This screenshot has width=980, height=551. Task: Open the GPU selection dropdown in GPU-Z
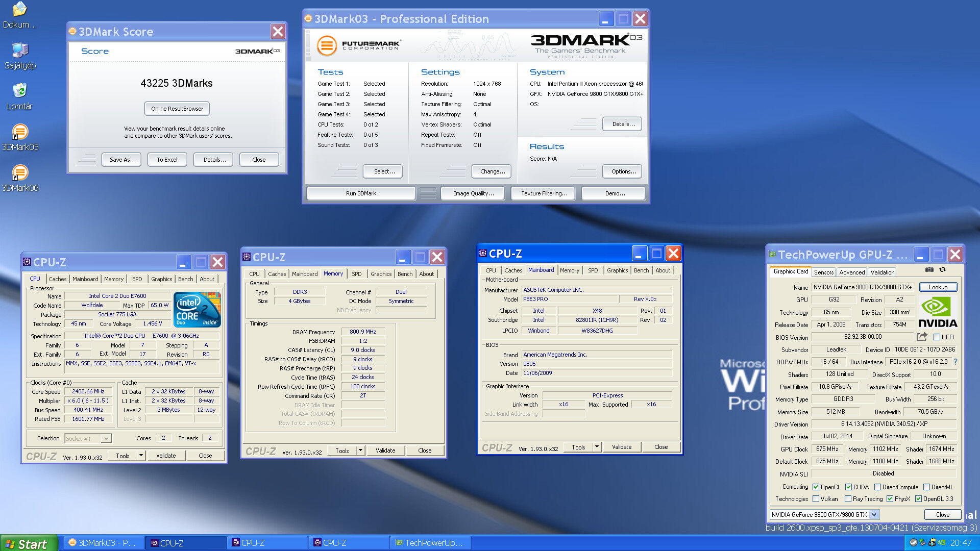point(874,515)
